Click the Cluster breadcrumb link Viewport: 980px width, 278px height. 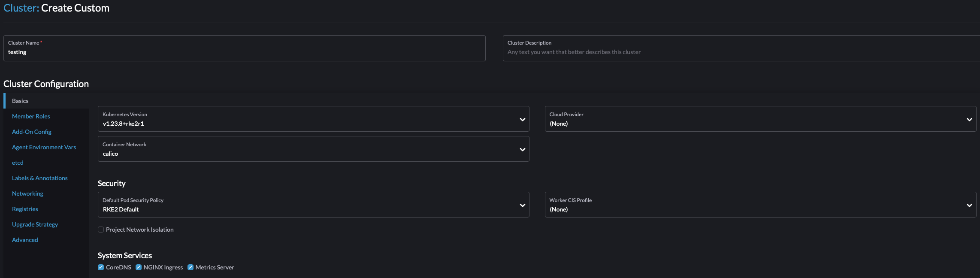click(x=21, y=8)
